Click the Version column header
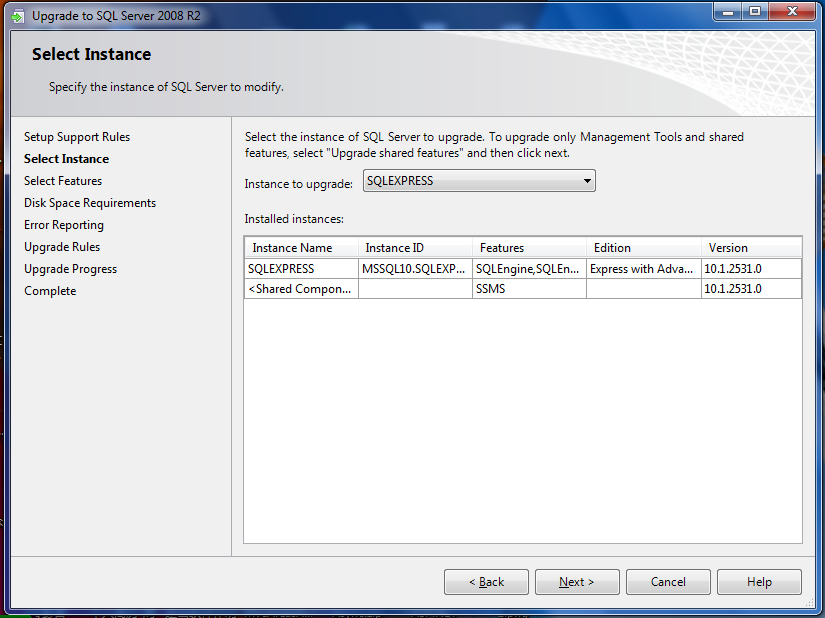Viewport: 825px width, 618px height. (x=751, y=248)
